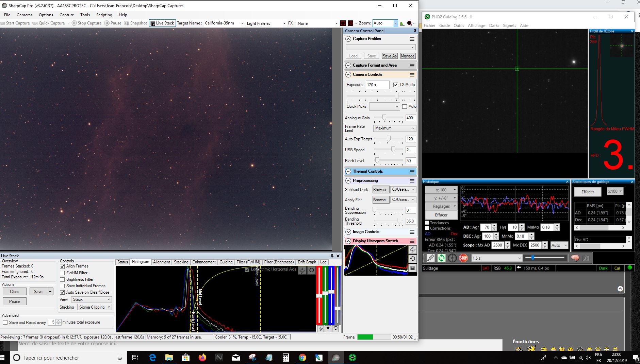The image size is (640, 364).
Task: Open Display Histogram Stretch hamburger menu
Action: tap(412, 241)
